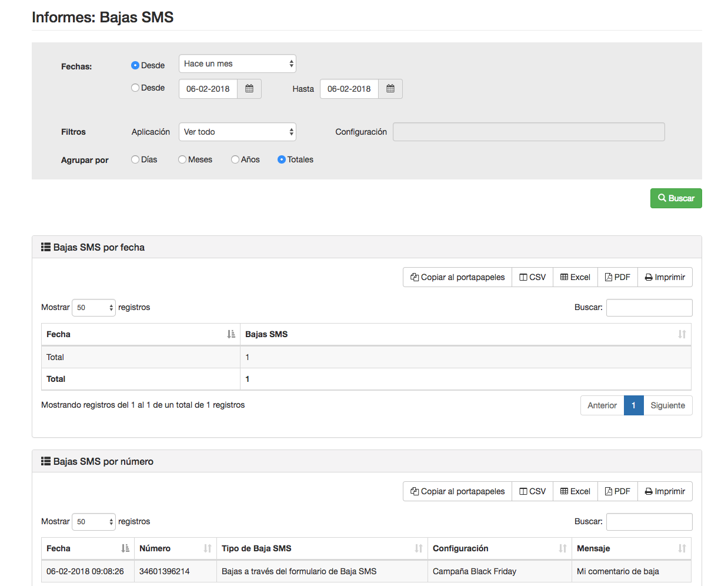This screenshot has height=586, width=728.
Task: Open the Hace un mes period dropdown
Action: click(237, 64)
